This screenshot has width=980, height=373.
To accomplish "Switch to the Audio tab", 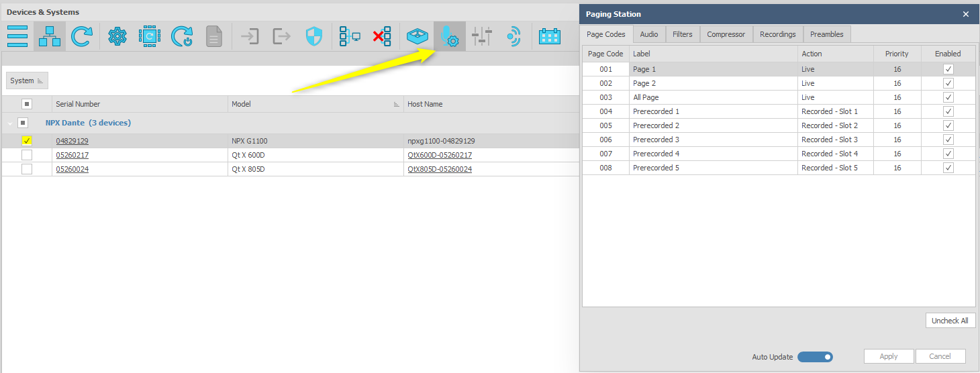I will 649,34.
